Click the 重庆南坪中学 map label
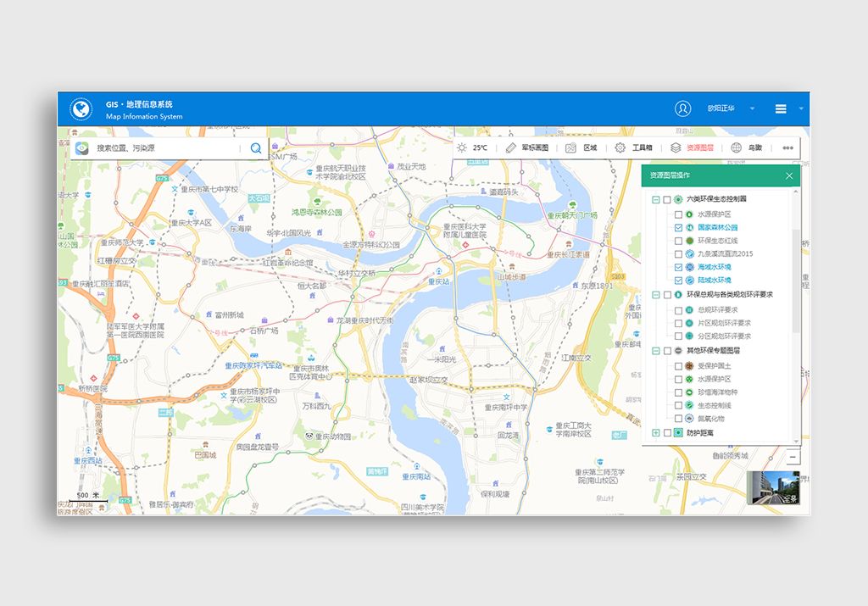The height and width of the screenshot is (606, 868). tap(506, 408)
